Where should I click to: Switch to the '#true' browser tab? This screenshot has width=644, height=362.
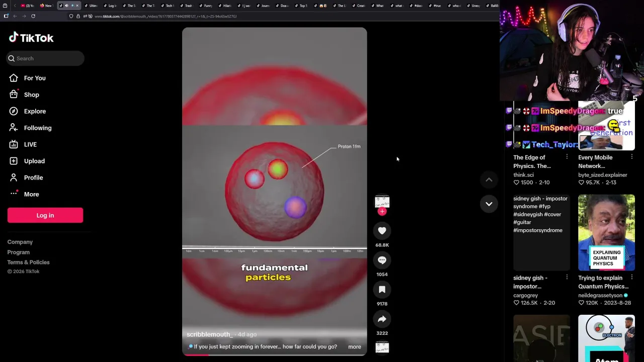[435, 6]
